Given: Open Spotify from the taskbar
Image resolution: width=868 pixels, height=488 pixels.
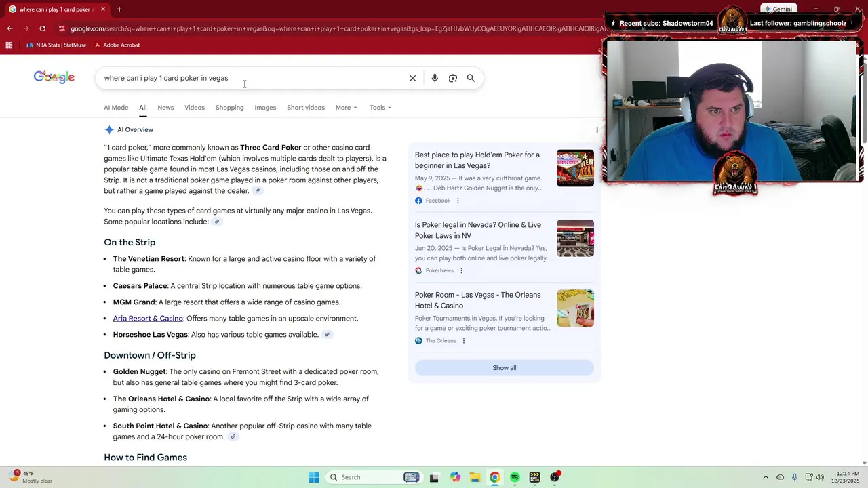Looking at the screenshot, I should point(515,477).
